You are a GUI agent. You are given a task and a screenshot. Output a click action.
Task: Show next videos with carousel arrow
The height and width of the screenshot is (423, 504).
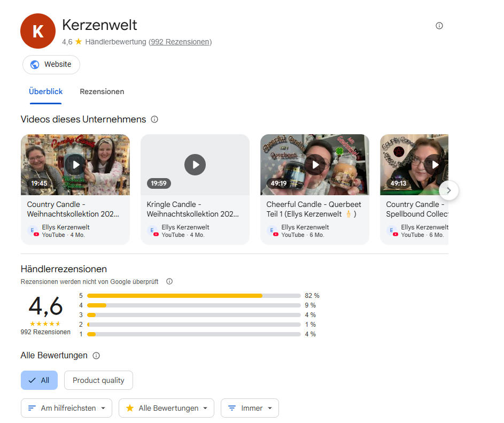click(449, 190)
